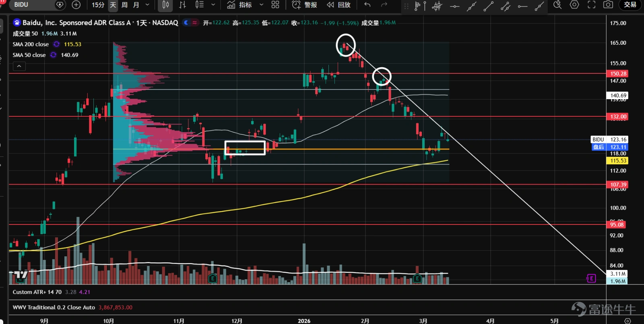Select the 月 monthly interval
This screenshot has height=324, width=644.
136,5
